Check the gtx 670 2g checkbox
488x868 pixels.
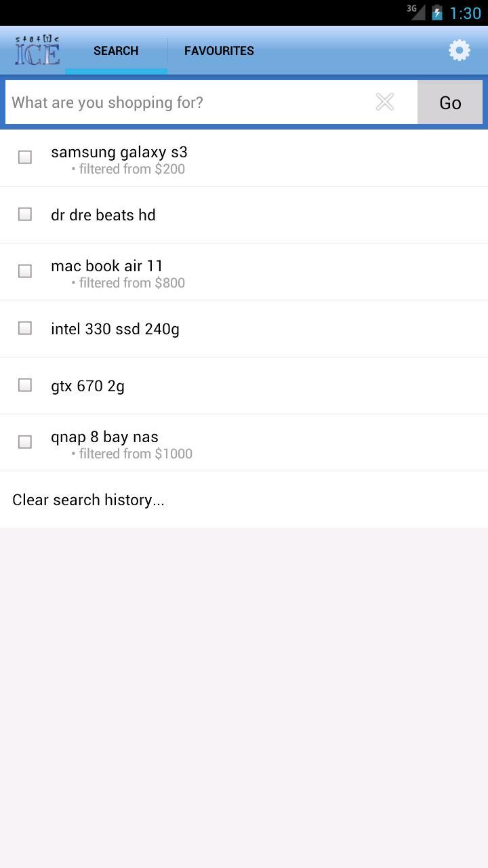[25, 385]
